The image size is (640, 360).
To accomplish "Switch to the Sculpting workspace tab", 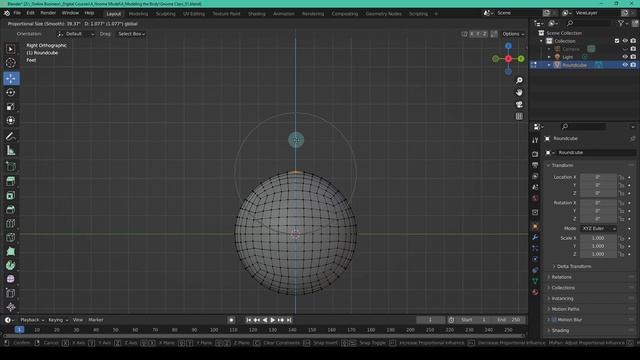I will [165, 13].
